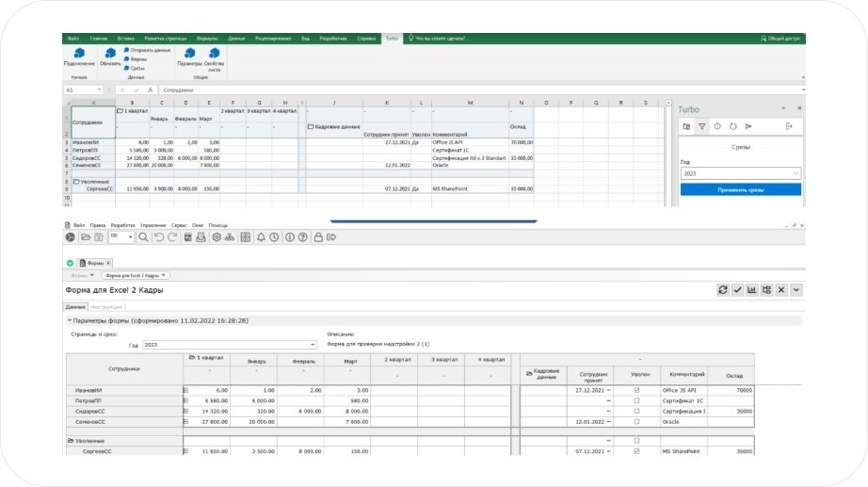Click the checkmark save icon in the form header
Viewport: 868px width, 487px height.
click(737, 290)
